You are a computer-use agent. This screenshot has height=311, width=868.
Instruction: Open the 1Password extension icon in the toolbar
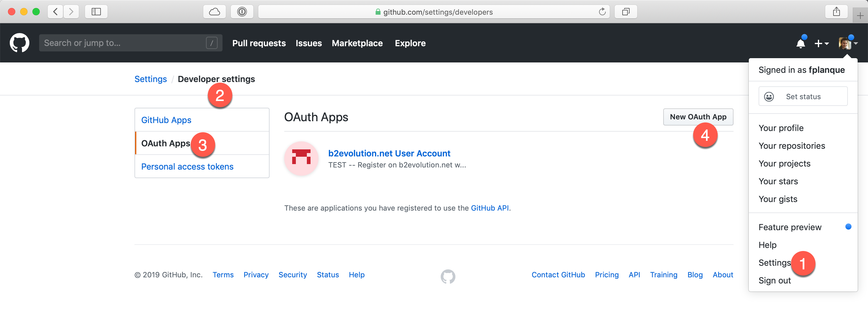[x=242, y=11]
